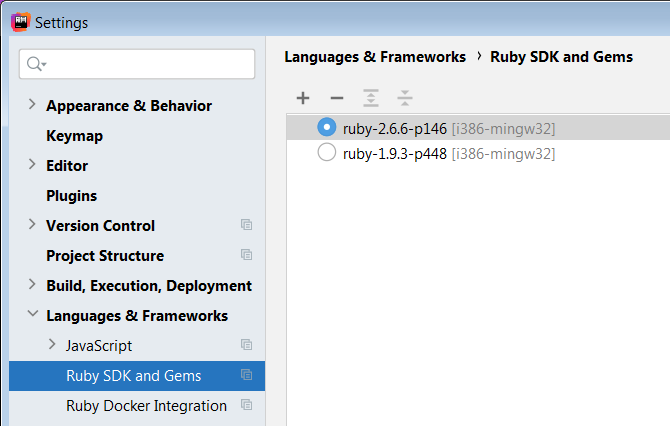Viewport: 670px width, 426px height.
Task: Click project-level icon beside Version Control
Action: tap(246, 225)
